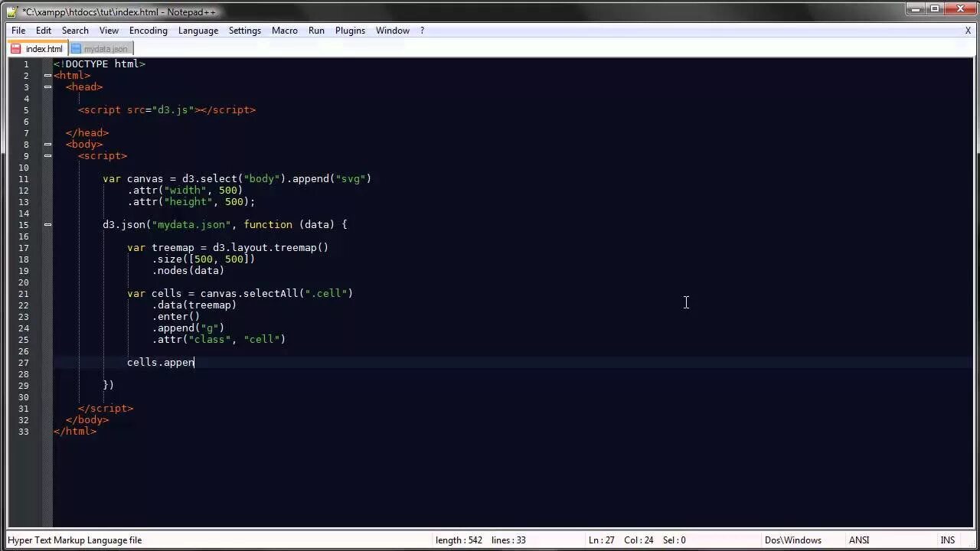The width and height of the screenshot is (980, 551).
Task: Click line number 28 in the margin
Action: click(x=24, y=374)
